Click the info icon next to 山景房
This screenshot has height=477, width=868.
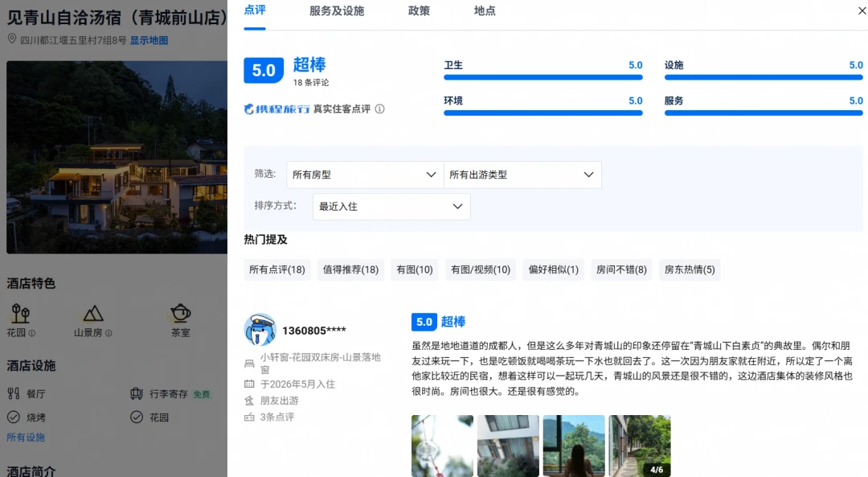(108, 333)
